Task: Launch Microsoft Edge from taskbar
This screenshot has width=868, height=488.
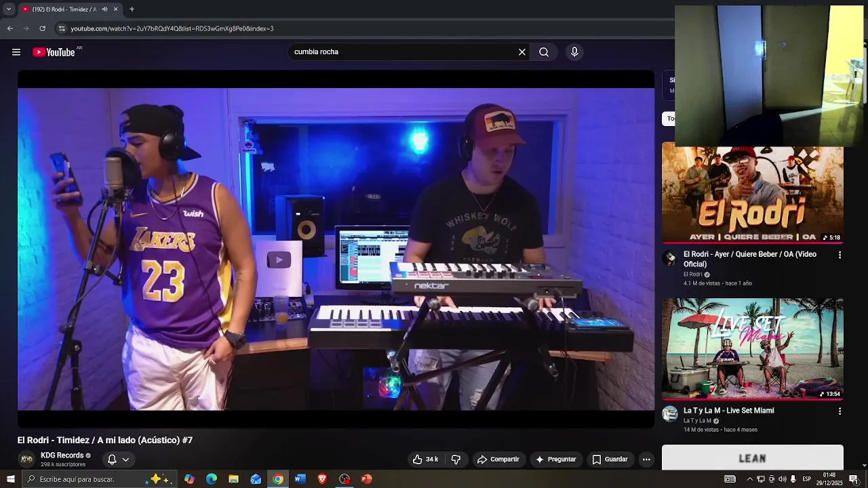Action: 212,479
